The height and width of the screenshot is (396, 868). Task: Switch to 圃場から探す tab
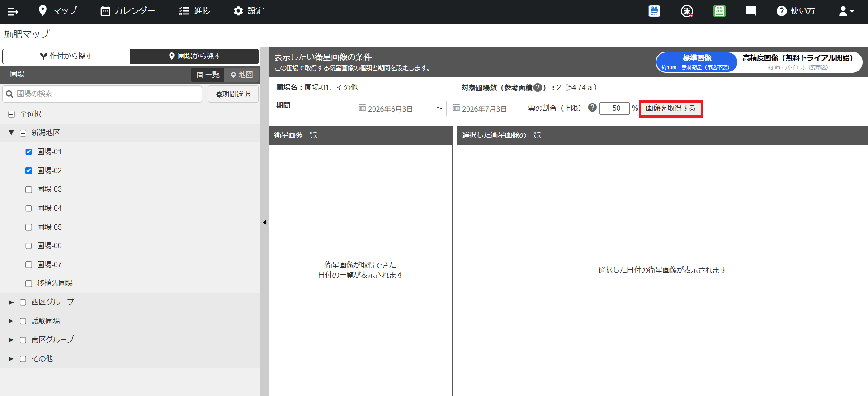point(194,56)
